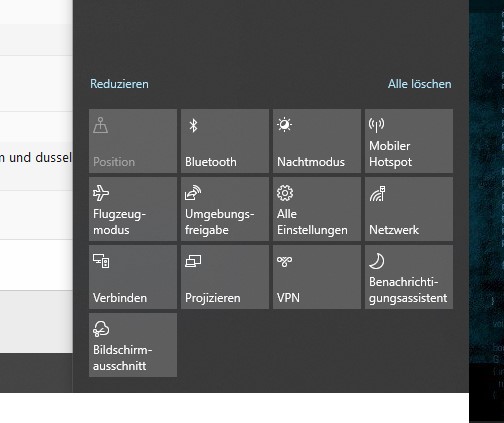Start Bildschirmausschnitt screen snip tile
The height and width of the screenshot is (423, 504).
(x=133, y=345)
